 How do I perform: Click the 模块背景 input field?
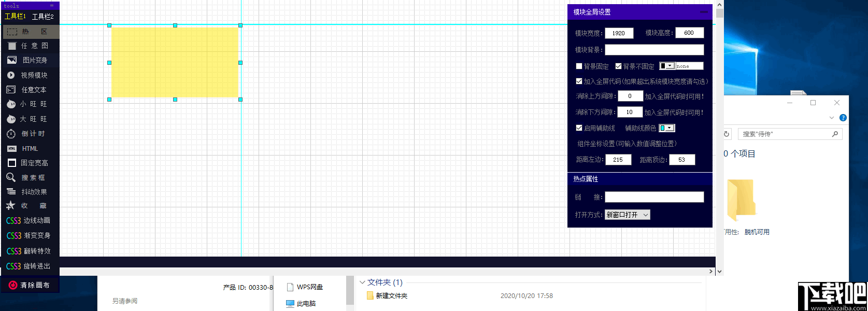[654, 50]
